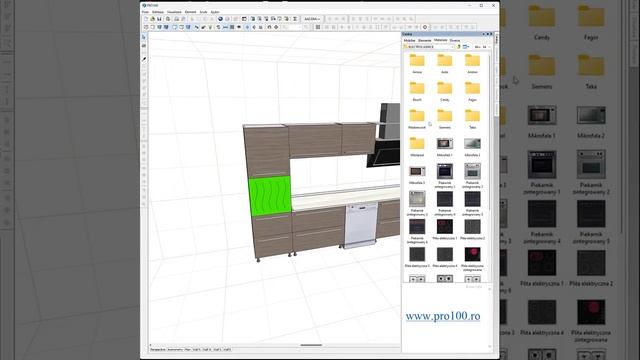
Task: Open the Whirlpool folder in catalog
Action: pos(417,147)
